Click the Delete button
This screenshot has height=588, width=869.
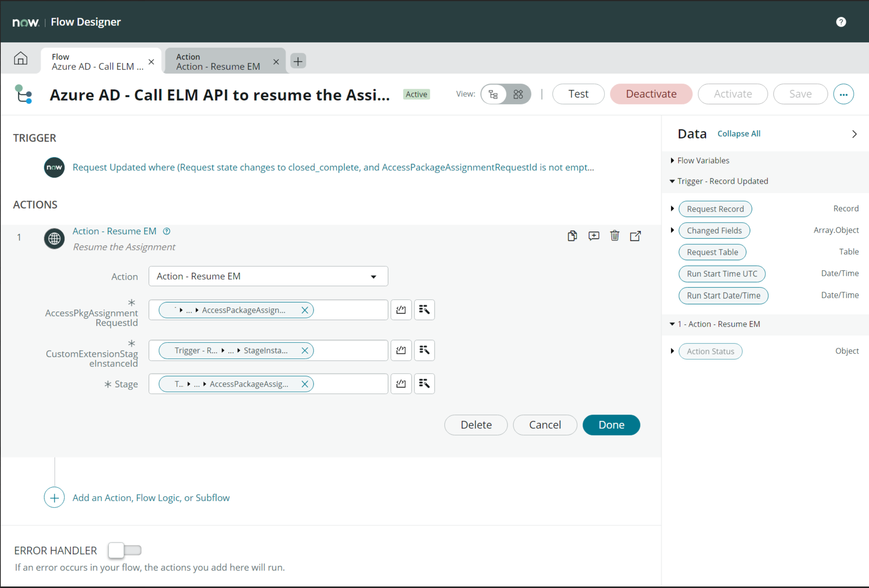pyautogui.click(x=476, y=425)
